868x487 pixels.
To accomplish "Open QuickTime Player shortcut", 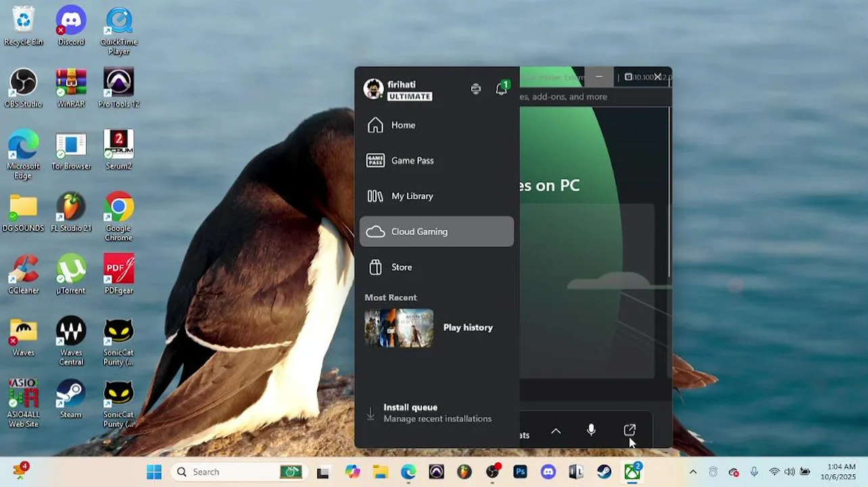I will (119, 31).
